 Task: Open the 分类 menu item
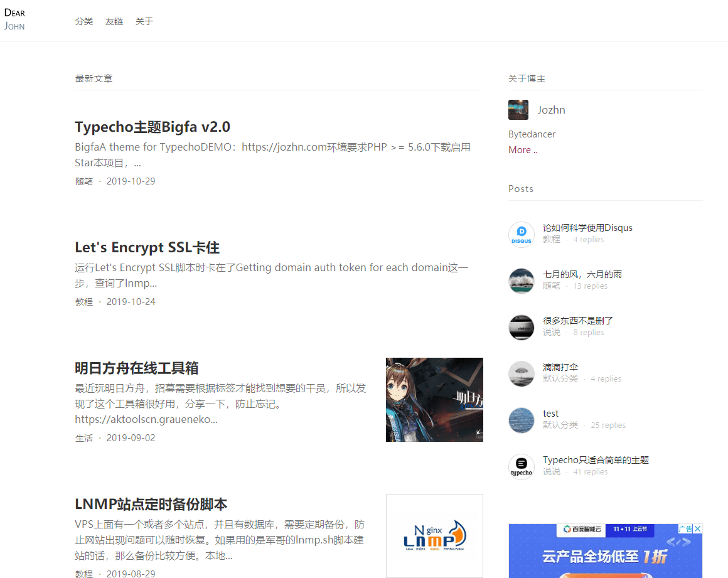pos(84,21)
